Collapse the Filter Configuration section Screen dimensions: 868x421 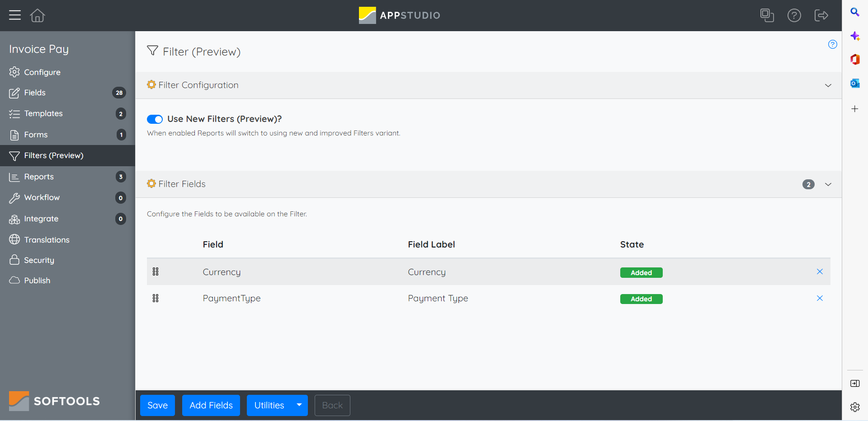(828, 85)
